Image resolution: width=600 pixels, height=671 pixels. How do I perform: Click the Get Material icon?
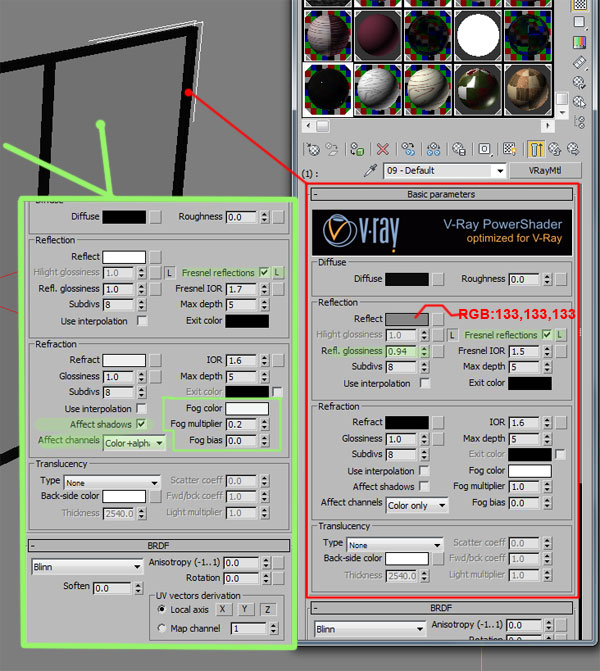313,149
